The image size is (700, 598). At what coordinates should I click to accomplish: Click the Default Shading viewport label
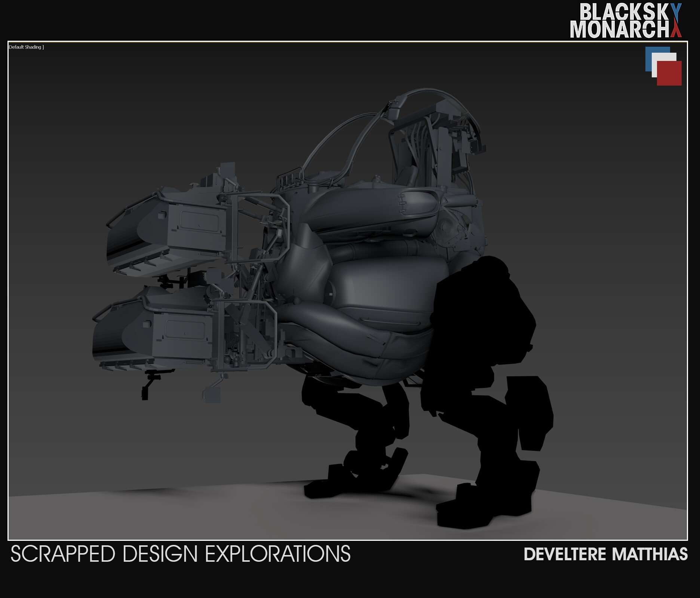[26, 47]
